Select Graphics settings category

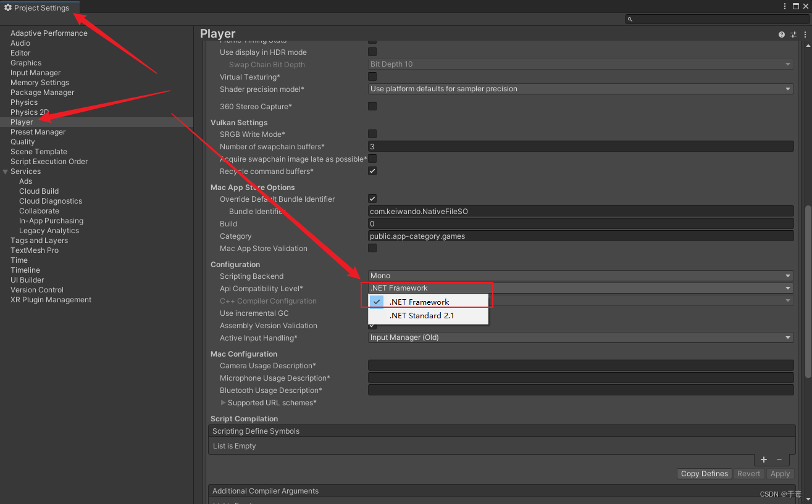click(x=26, y=63)
